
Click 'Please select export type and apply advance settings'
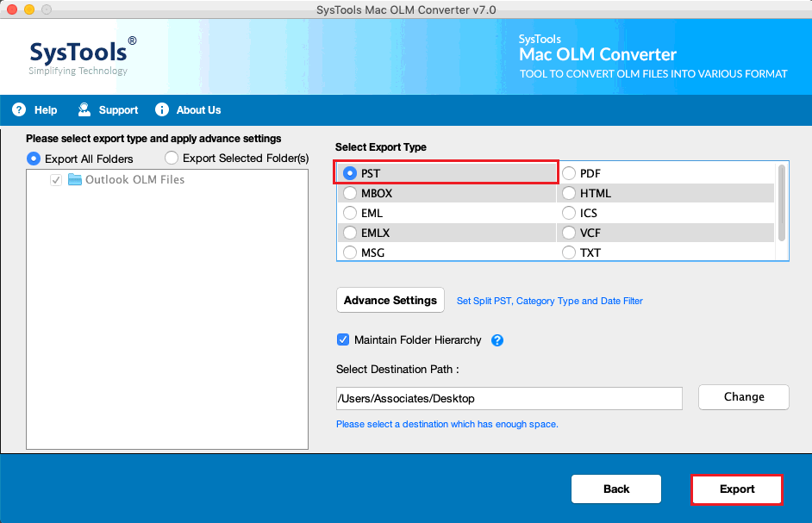(x=153, y=139)
